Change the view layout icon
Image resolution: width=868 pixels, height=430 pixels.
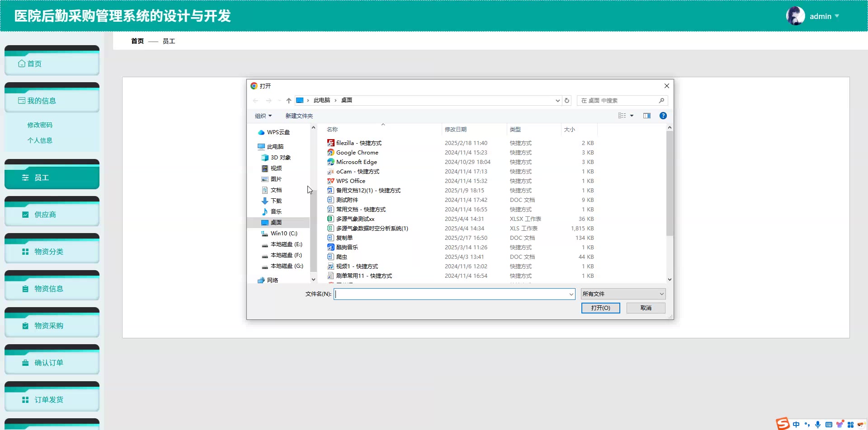tap(622, 116)
